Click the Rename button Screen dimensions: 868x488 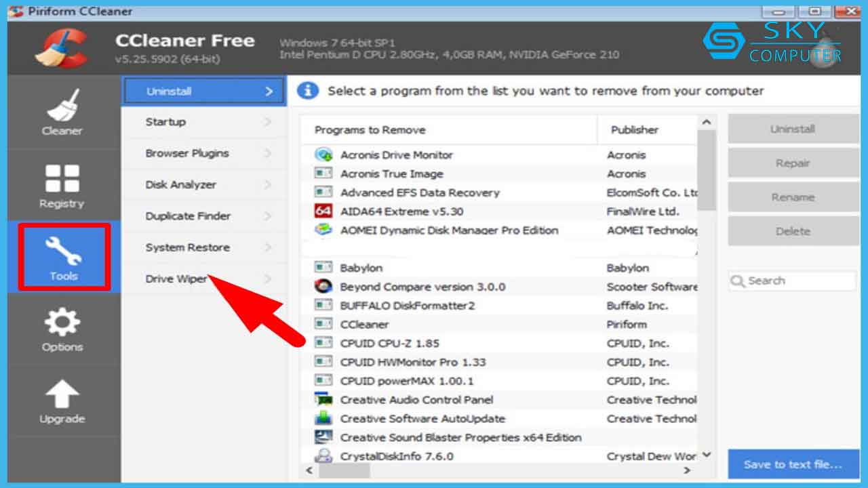793,197
